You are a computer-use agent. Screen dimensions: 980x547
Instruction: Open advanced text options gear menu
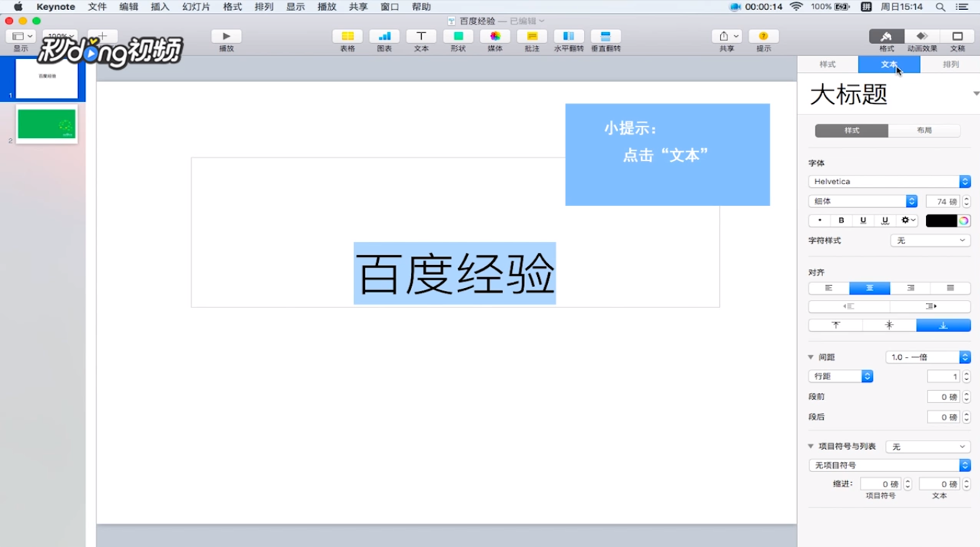click(909, 220)
